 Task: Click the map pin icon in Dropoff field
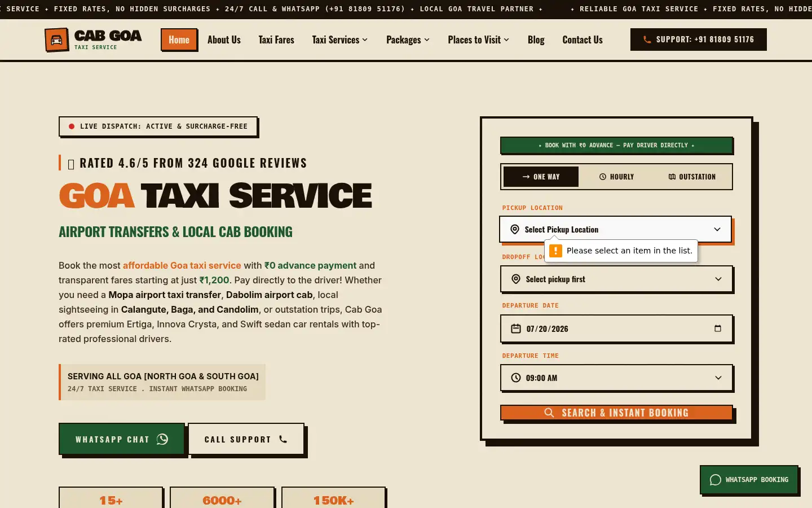pos(516,279)
